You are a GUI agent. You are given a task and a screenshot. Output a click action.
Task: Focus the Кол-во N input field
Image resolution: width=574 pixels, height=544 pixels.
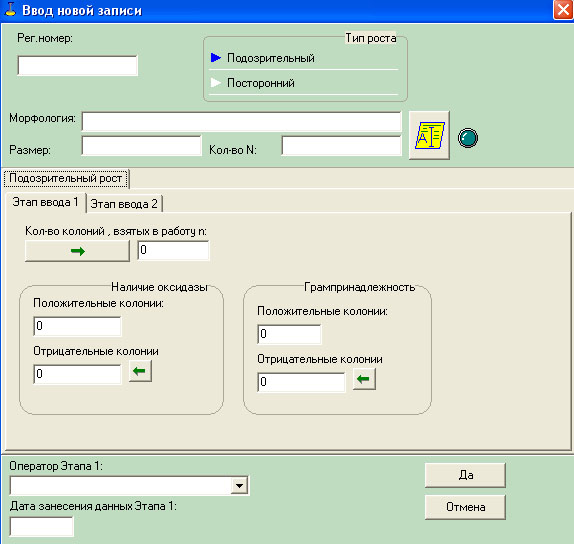(x=342, y=145)
